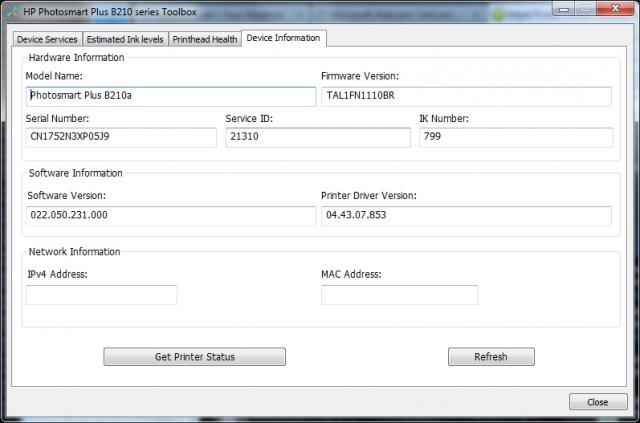
Task: Click the 'Software Information' group label
Action: [x=76, y=173]
